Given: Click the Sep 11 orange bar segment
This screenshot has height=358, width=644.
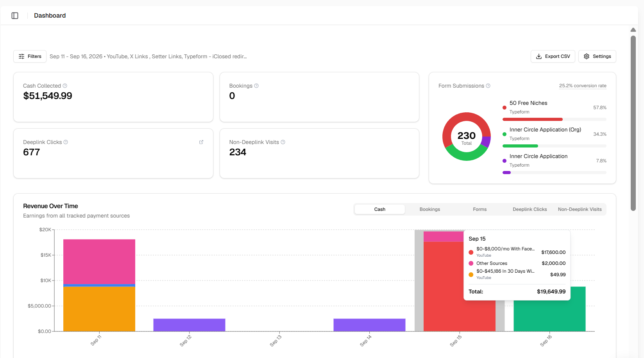Looking at the screenshot, I should [x=99, y=309].
